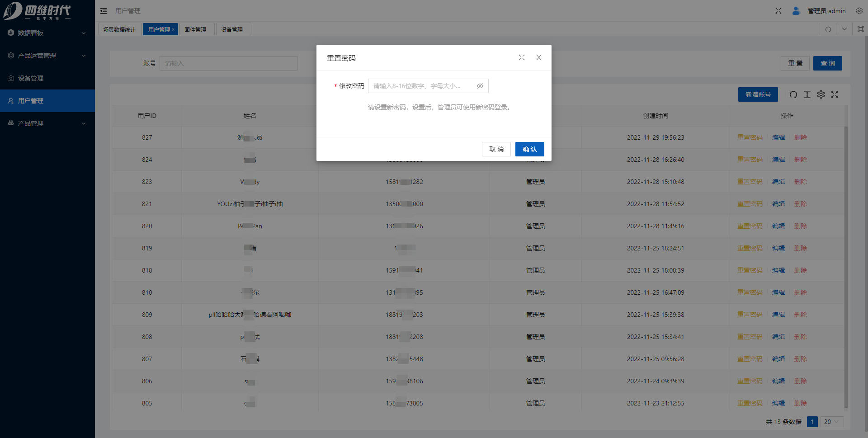Close the reset password dialog
The image size is (868, 438).
[538, 57]
